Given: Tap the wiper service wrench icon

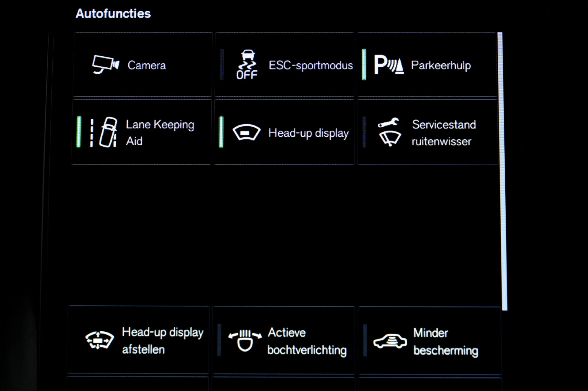Looking at the screenshot, I should click(x=389, y=132).
